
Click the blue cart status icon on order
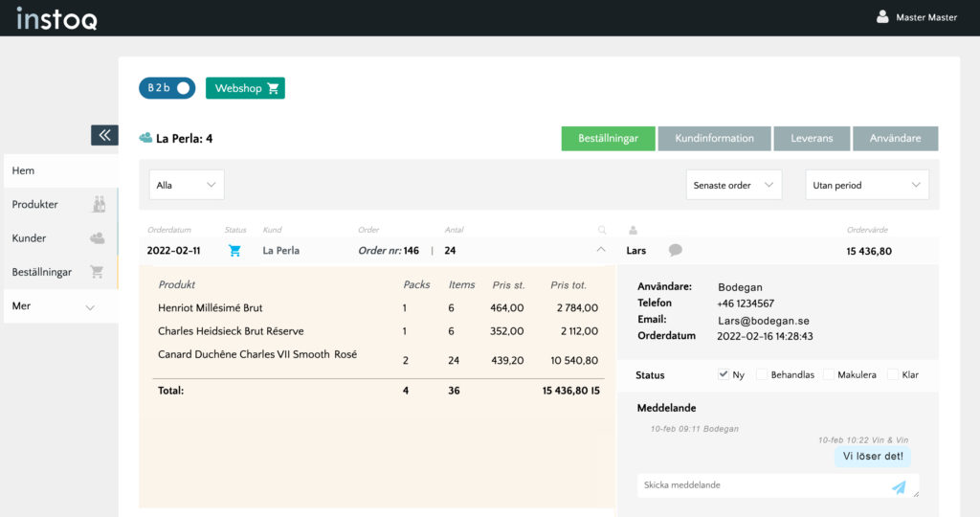point(234,251)
